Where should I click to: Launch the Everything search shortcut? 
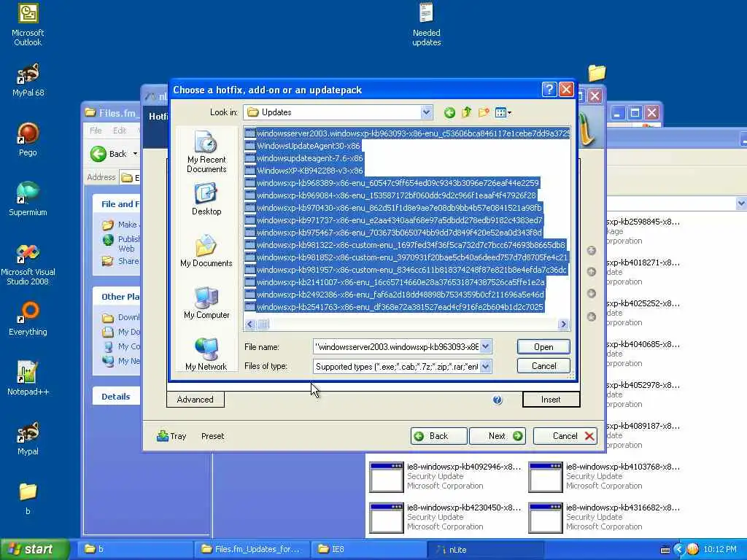click(x=28, y=319)
